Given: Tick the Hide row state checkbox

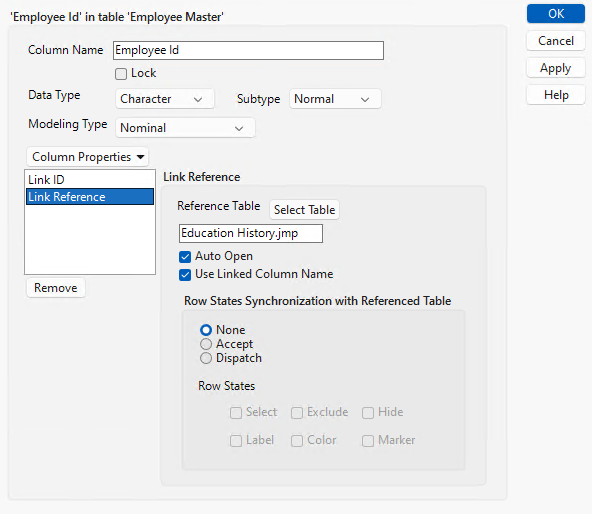Looking at the screenshot, I should (368, 413).
